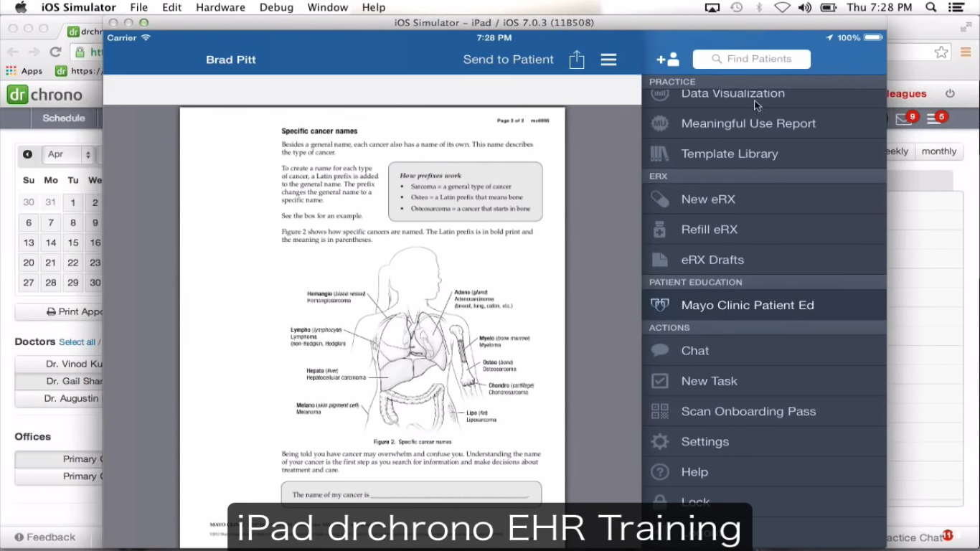This screenshot has width=980, height=551.
Task: Open Settings in the side menu
Action: point(764,442)
